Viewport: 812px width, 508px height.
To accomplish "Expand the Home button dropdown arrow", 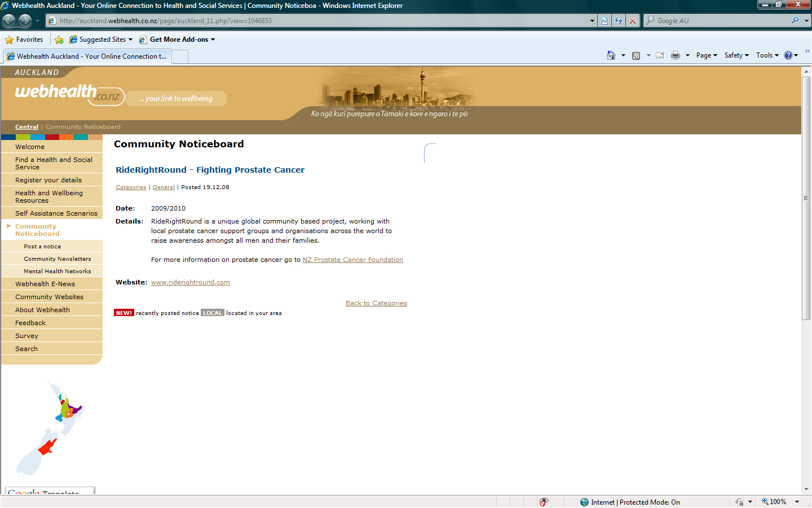I will [623, 55].
